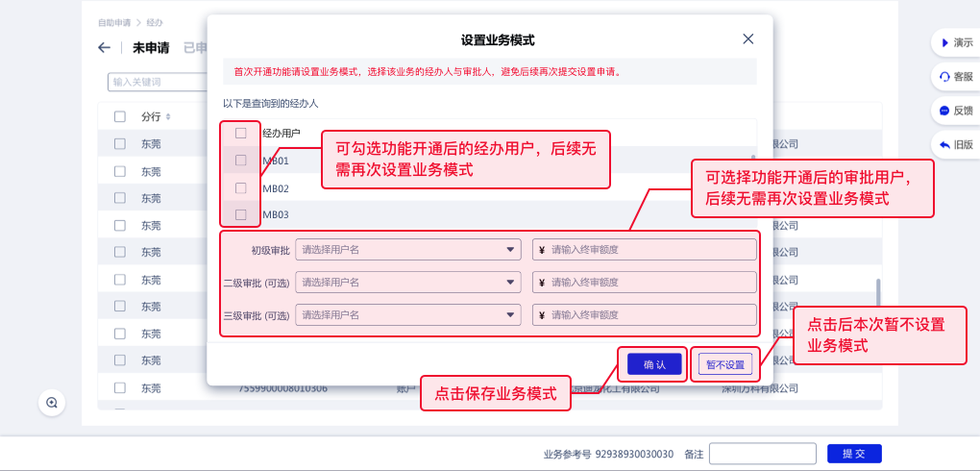The width and height of the screenshot is (980, 471).
Task: Tick the MB03 user checkbox
Action: 241,214
